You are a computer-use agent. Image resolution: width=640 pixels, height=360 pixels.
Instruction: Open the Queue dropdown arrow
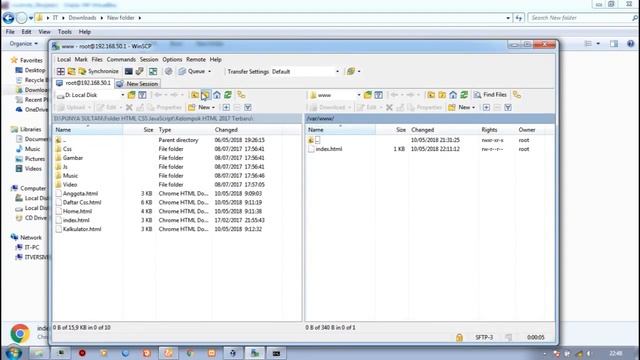[x=210, y=71]
